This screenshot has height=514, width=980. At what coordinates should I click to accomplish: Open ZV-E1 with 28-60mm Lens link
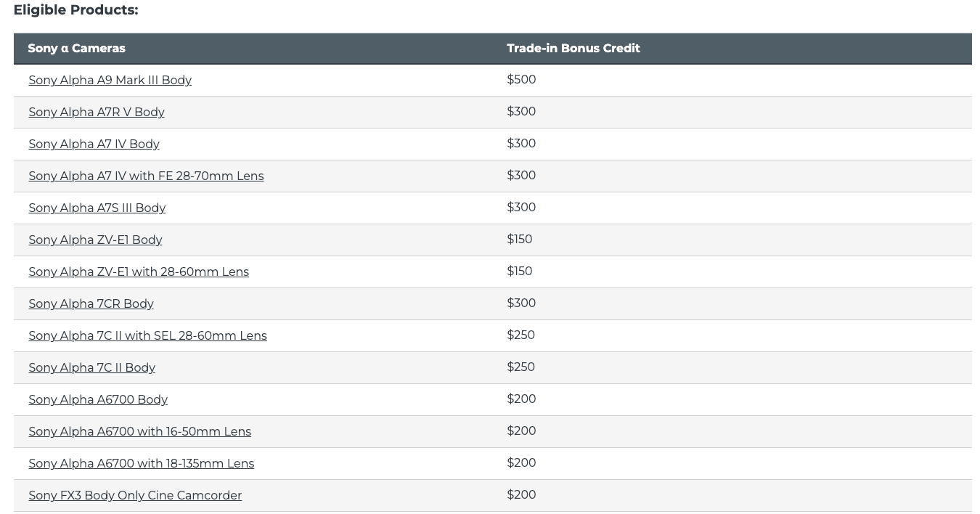coord(139,272)
